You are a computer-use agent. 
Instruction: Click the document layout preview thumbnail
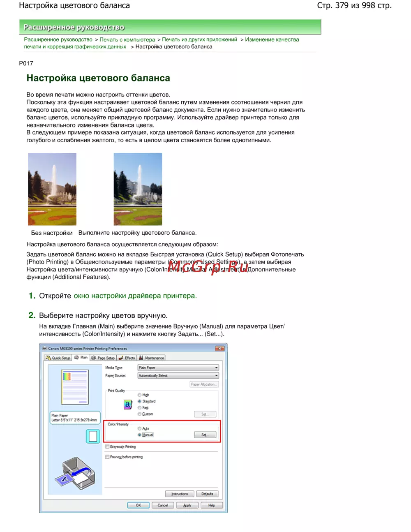point(75,386)
